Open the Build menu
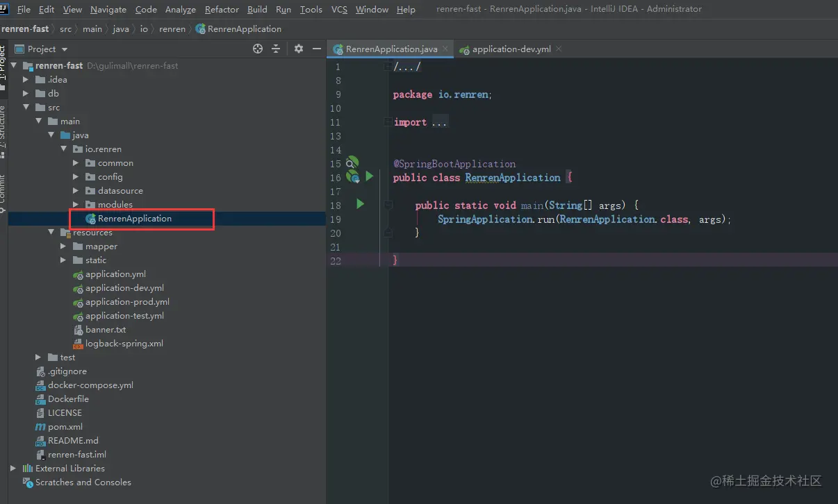 pos(257,10)
